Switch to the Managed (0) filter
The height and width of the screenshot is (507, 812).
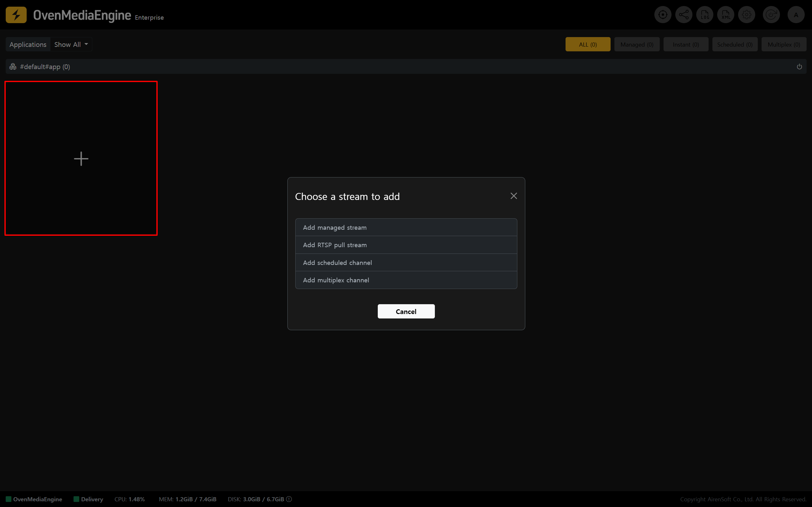click(x=637, y=44)
